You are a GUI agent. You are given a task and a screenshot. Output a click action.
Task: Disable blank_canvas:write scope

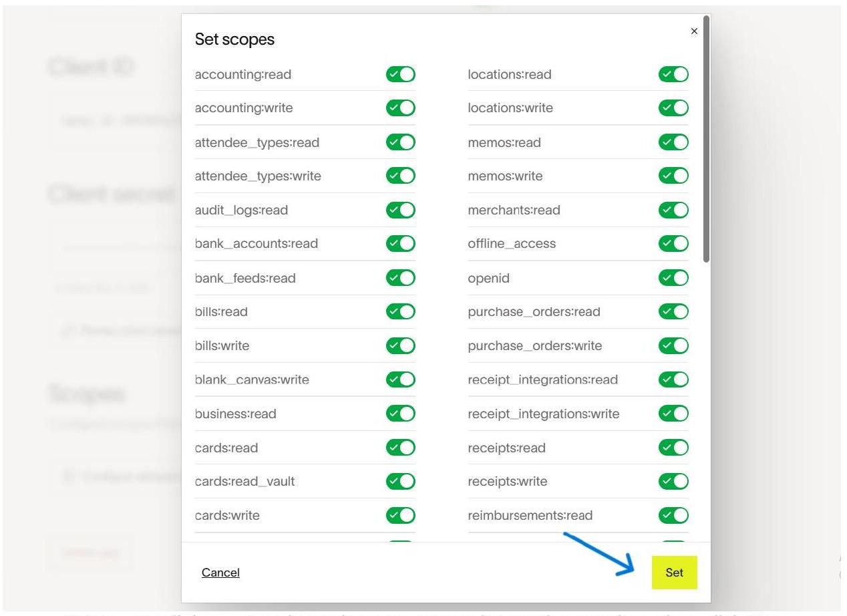click(401, 379)
